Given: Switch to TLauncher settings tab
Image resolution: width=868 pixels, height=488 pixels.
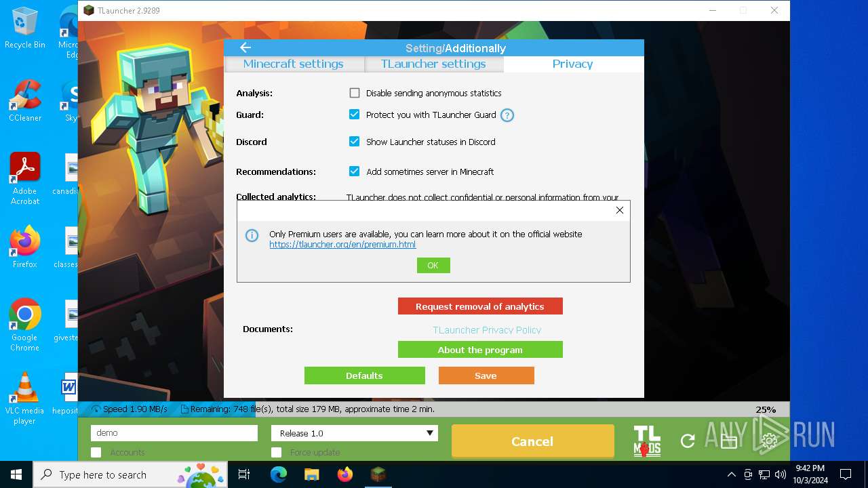Looking at the screenshot, I should [x=434, y=64].
